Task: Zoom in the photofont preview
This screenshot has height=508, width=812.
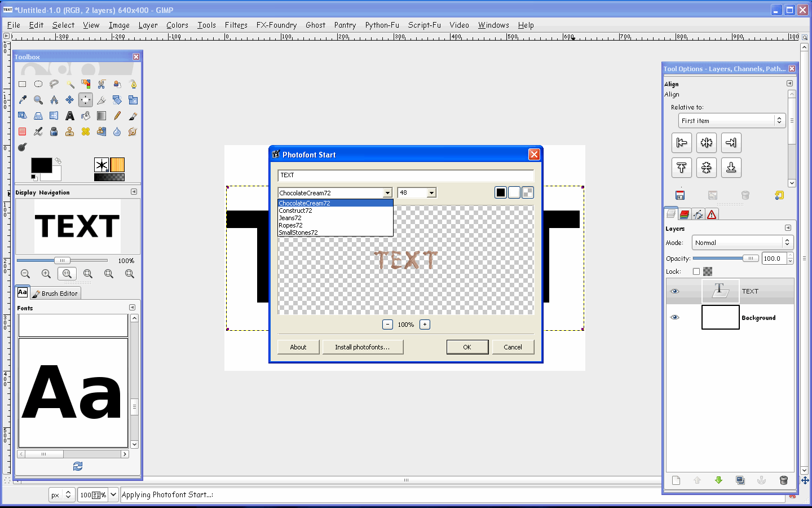Action: coord(425,325)
